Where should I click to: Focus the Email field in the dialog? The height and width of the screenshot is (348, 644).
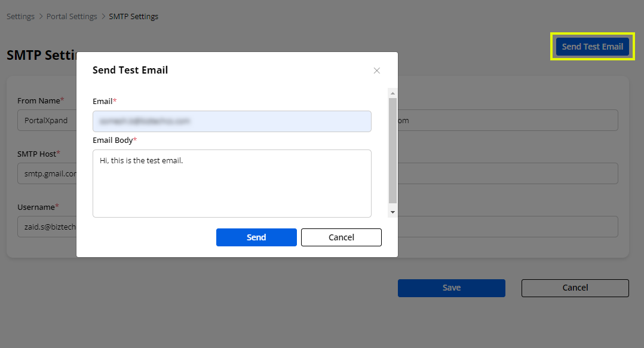pyautogui.click(x=232, y=121)
